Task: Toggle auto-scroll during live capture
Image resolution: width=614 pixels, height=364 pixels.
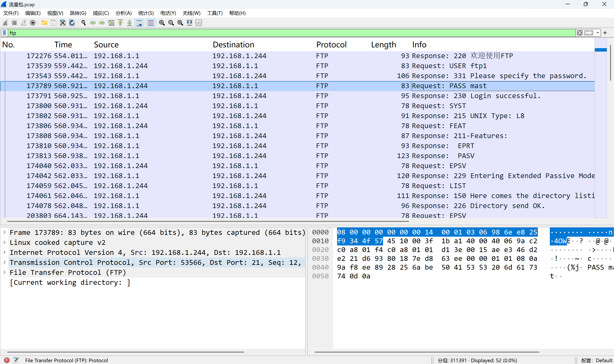Action: coord(139,23)
